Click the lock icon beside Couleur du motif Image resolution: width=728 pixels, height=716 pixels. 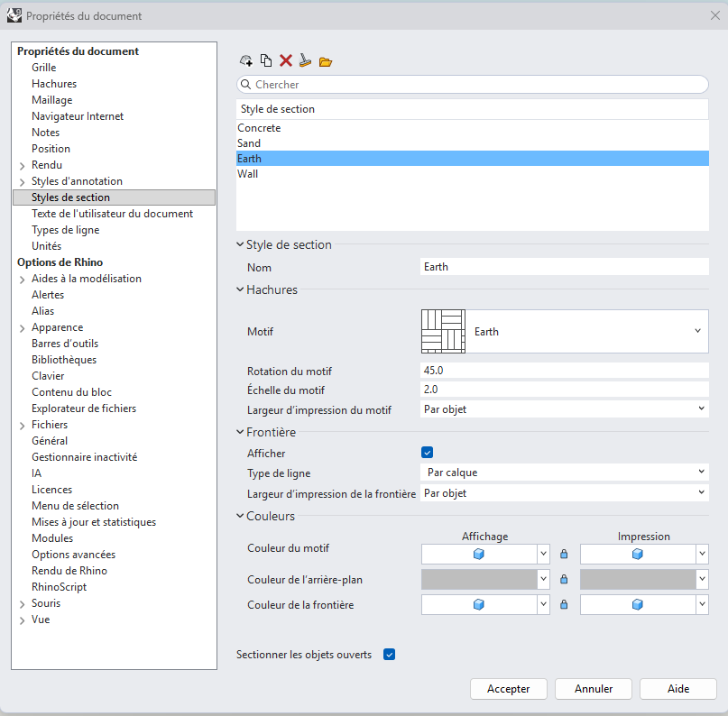(564, 554)
